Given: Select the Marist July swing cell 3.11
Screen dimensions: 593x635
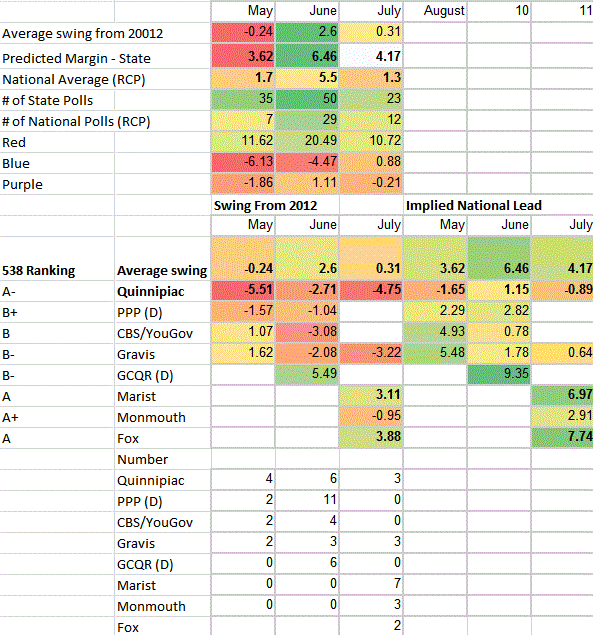Looking at the screenshot, I should coord(371,395).
